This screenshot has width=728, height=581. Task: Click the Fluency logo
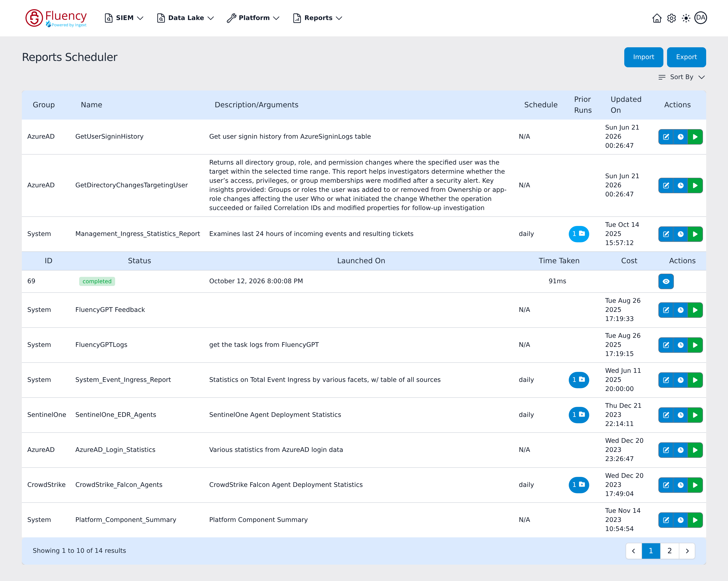56,18
